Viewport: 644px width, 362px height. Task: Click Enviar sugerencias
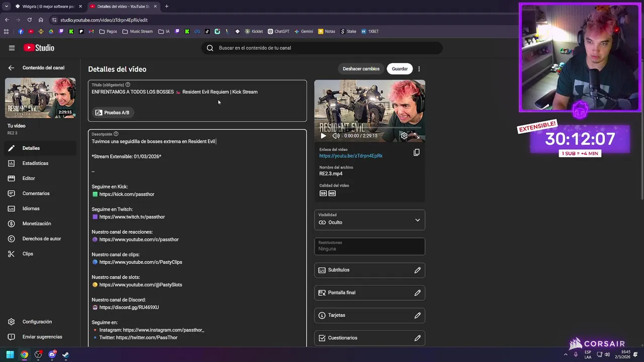click(40, 337)
